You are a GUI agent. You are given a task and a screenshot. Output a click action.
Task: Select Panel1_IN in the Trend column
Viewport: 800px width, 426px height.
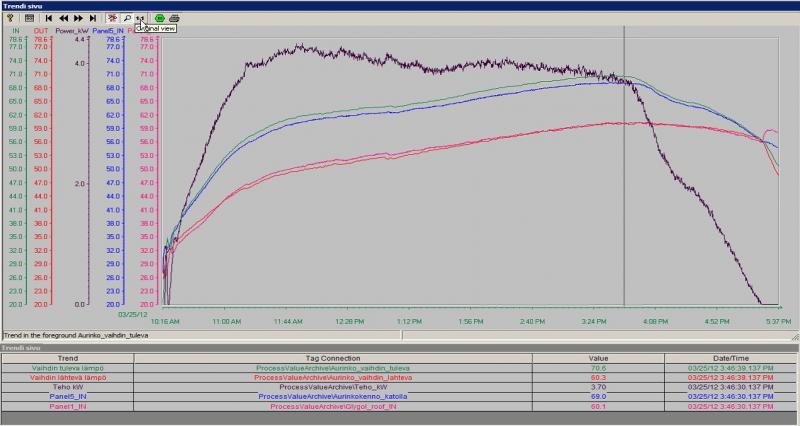(68, 407)
